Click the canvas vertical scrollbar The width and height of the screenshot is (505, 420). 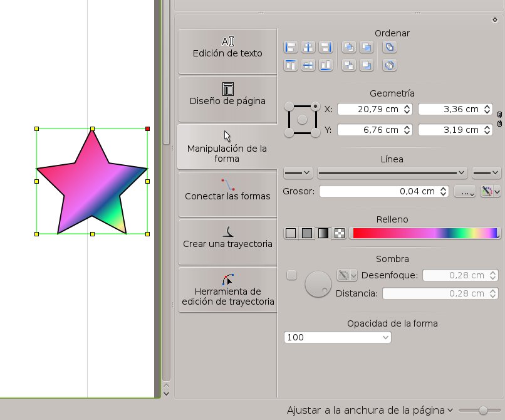click(x=166, y=190)
